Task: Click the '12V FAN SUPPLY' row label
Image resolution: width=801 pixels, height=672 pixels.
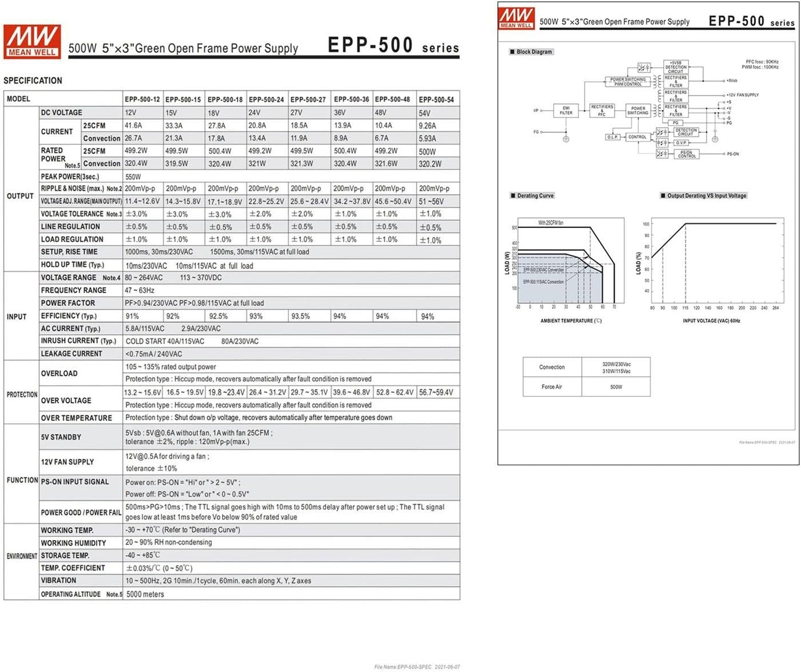Action: point(67,462)
